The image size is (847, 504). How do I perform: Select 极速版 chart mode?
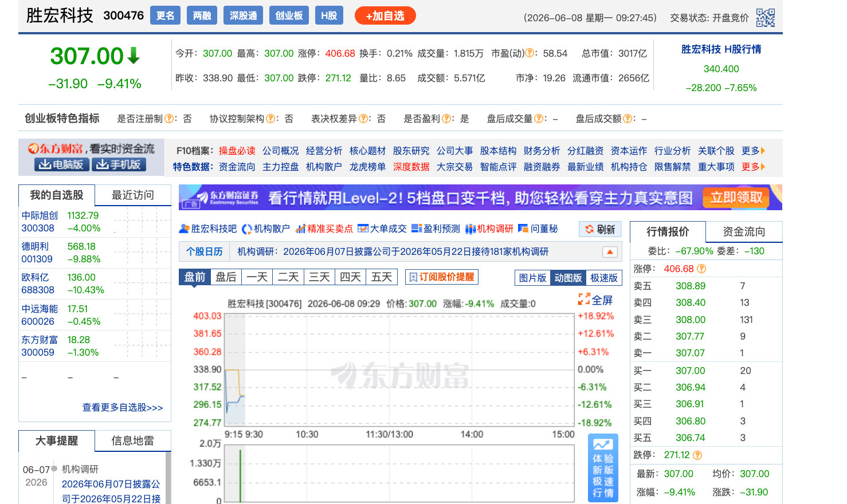(604, 278)
